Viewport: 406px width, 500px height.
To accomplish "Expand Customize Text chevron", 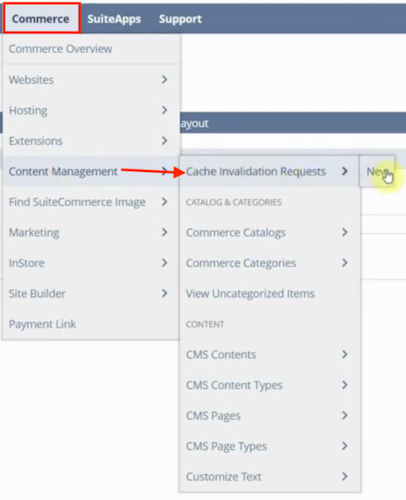I will tap(345, 477).
